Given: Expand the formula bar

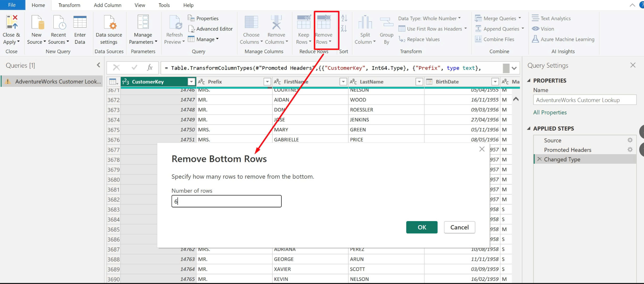Looking at the screenshot, I should (514, 68).
